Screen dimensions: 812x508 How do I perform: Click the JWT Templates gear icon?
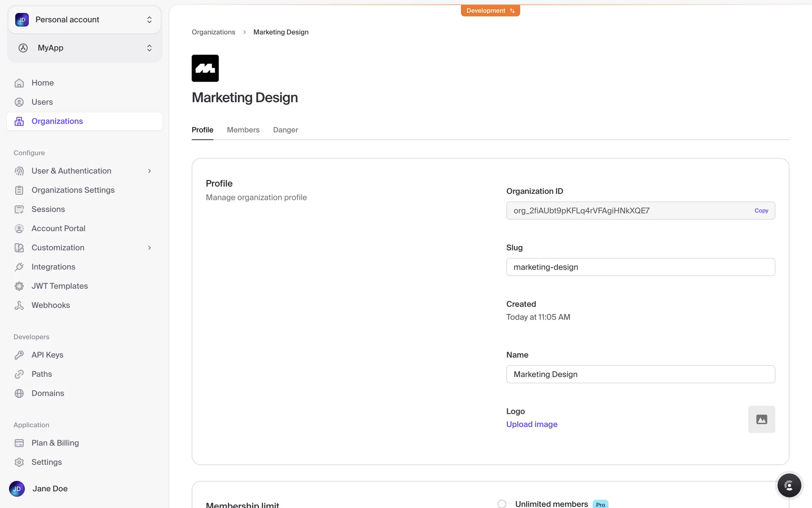coord(19,286)
